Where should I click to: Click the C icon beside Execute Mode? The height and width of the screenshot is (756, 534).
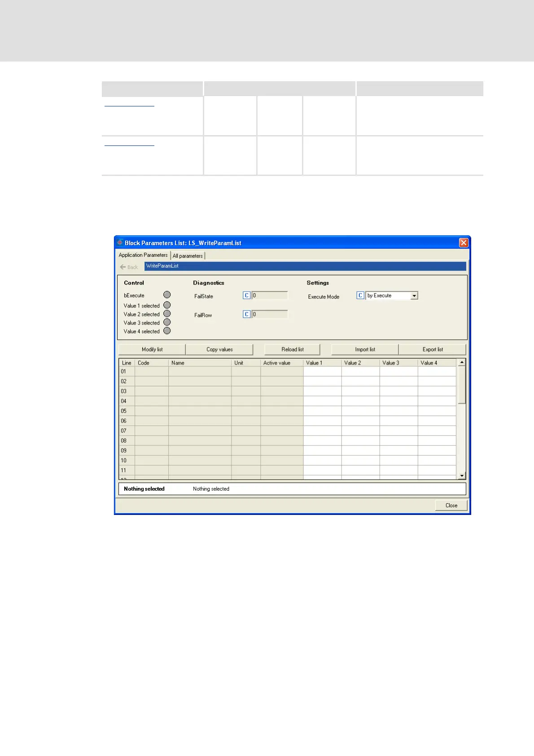point(360,295)
